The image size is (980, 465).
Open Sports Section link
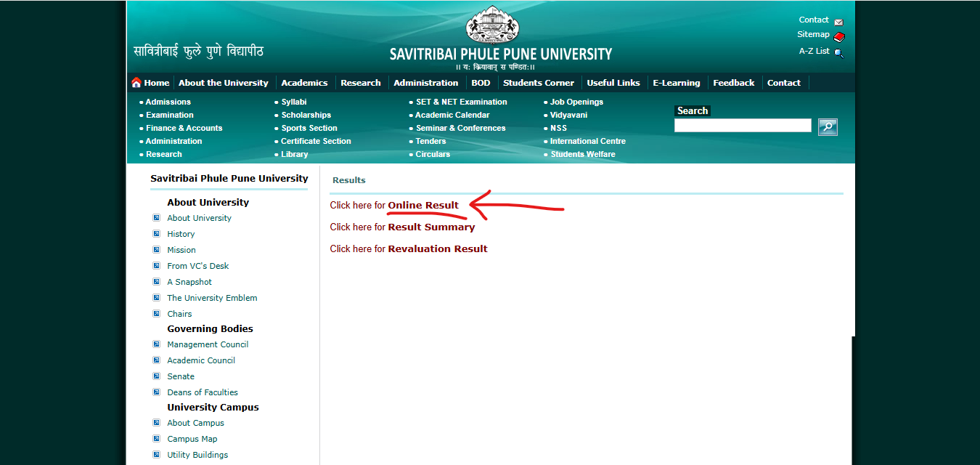pos(309,128)
